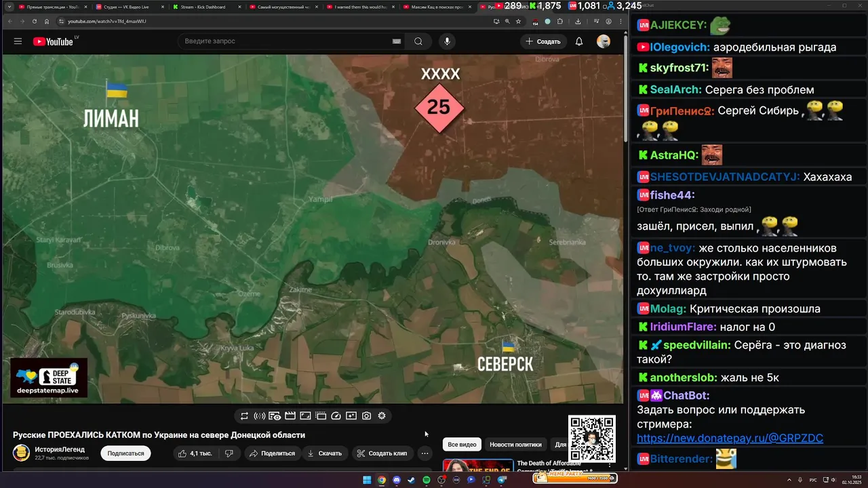Click the YouTube page vertical scrollbar

pos(626,88)
